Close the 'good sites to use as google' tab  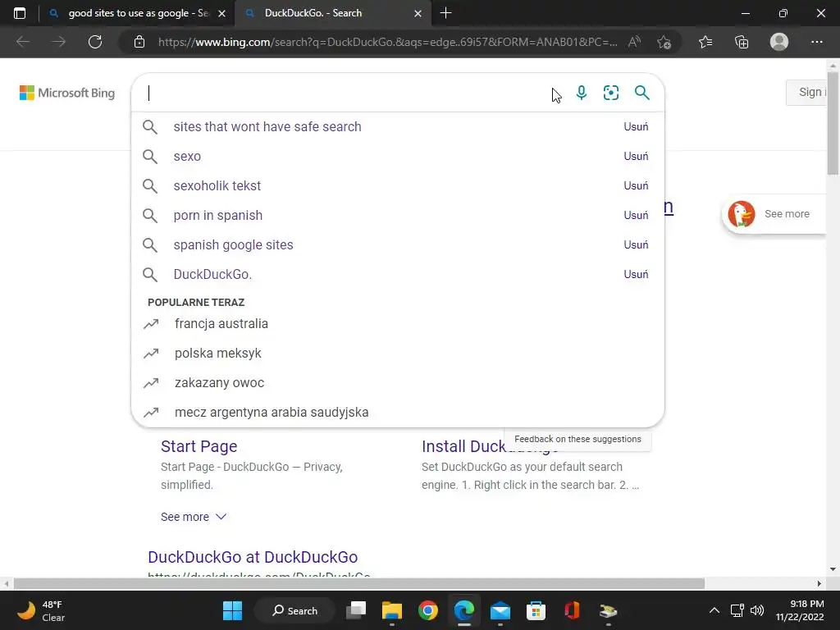(221, 13)
